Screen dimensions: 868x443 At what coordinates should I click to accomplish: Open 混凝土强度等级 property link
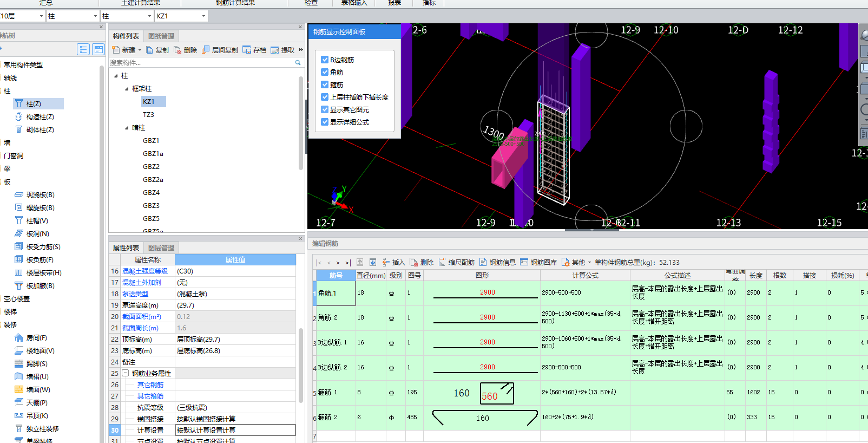(145, 271)
